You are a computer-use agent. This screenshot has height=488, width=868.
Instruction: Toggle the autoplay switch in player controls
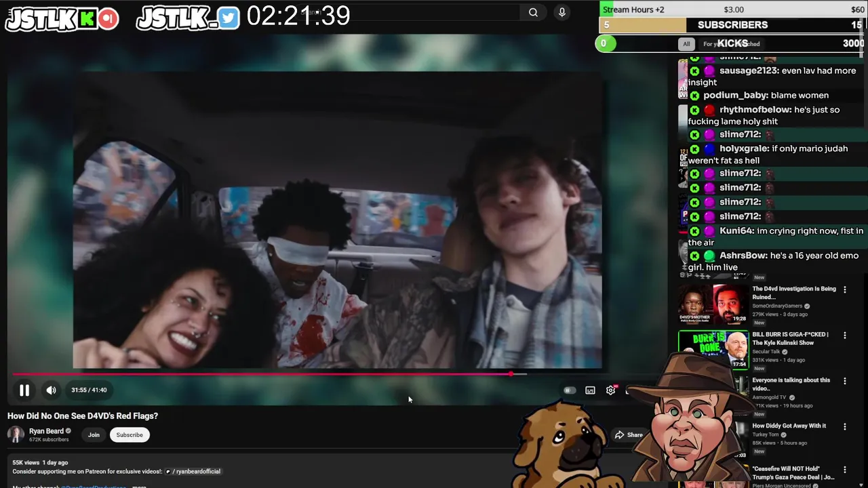click(570, 390)
